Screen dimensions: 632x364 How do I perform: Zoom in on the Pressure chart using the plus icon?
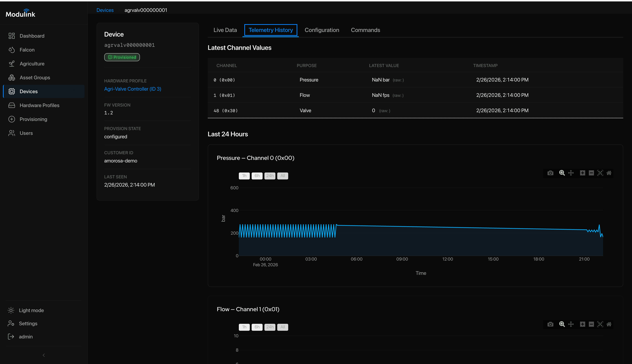click(582, 173)
